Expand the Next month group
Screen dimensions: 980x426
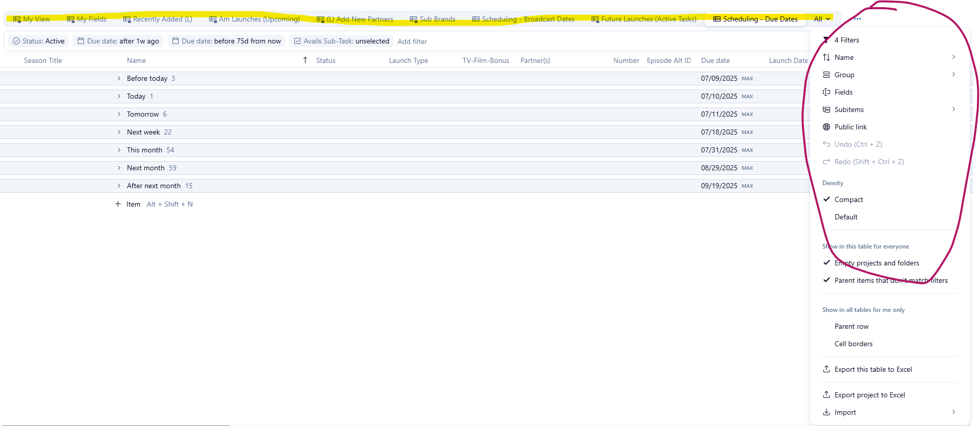coord(119,168)
